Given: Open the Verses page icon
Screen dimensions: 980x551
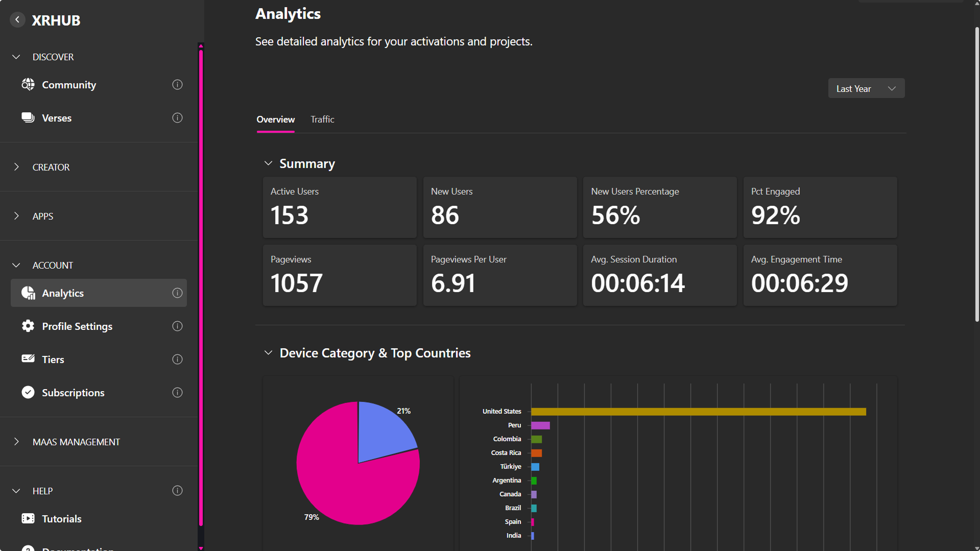Looking at the screenshot, I should click(28, 118).
